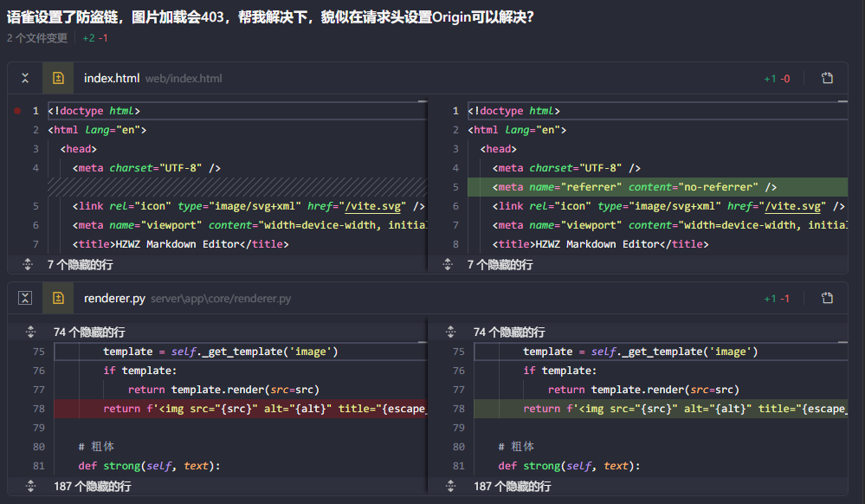
Task: Click the red breakpoint dot on line 1
Action: [x=17, y=110]
